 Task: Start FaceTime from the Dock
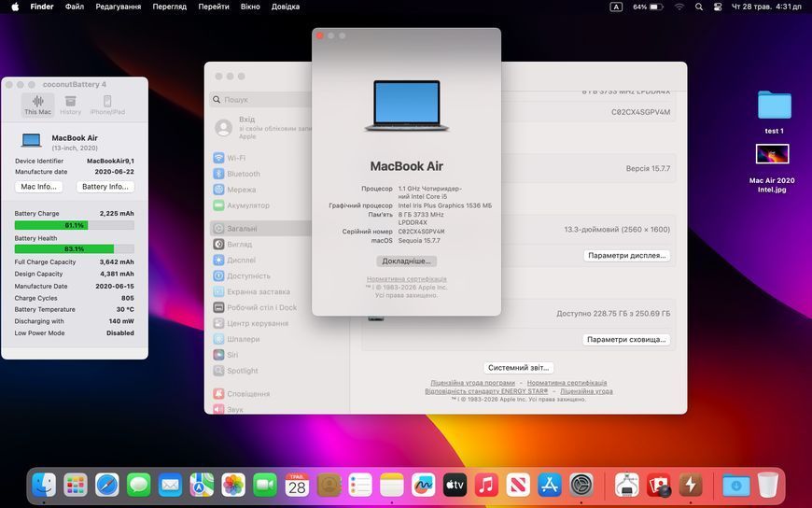[x=265, y=486]
